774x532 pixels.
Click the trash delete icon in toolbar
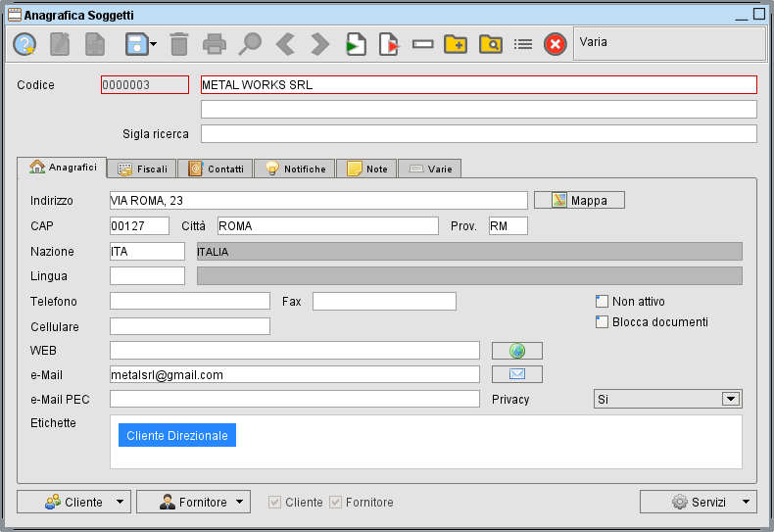click(179, 44)
